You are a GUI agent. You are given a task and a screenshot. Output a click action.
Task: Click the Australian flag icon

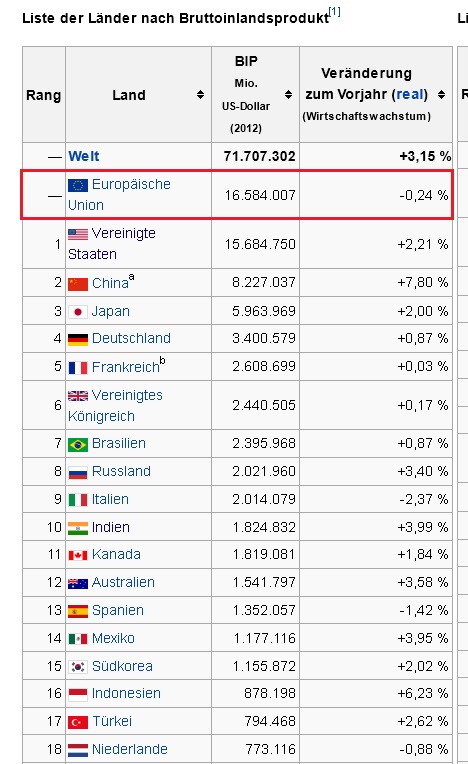(78, 583)
